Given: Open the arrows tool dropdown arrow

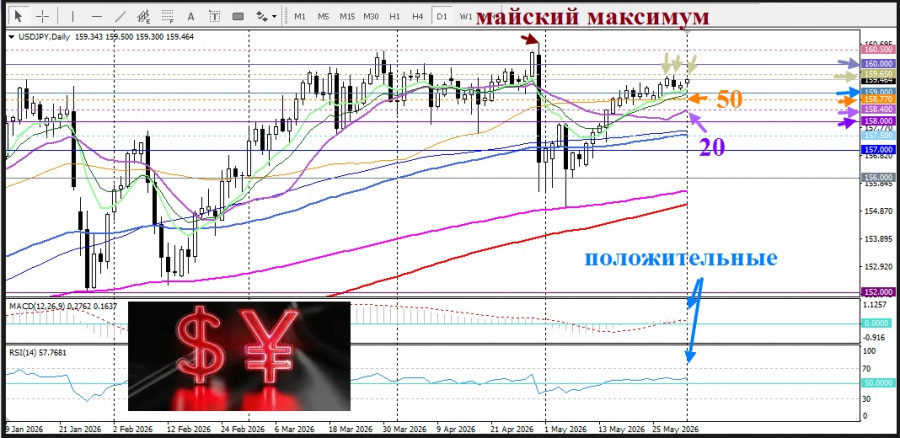Looking at the screenshot, I should click(x=274, y=17).
